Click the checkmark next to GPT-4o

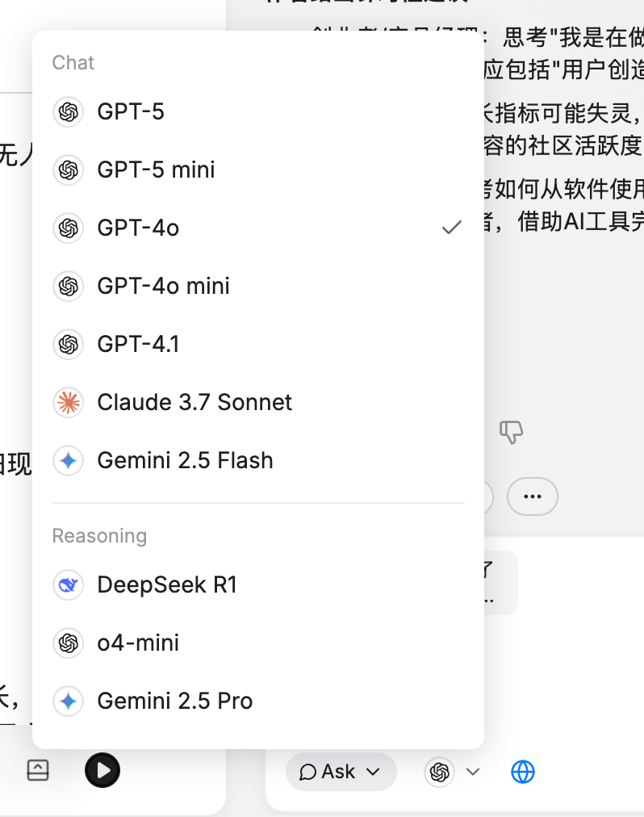pyautogui.click(x=452, y=227)
